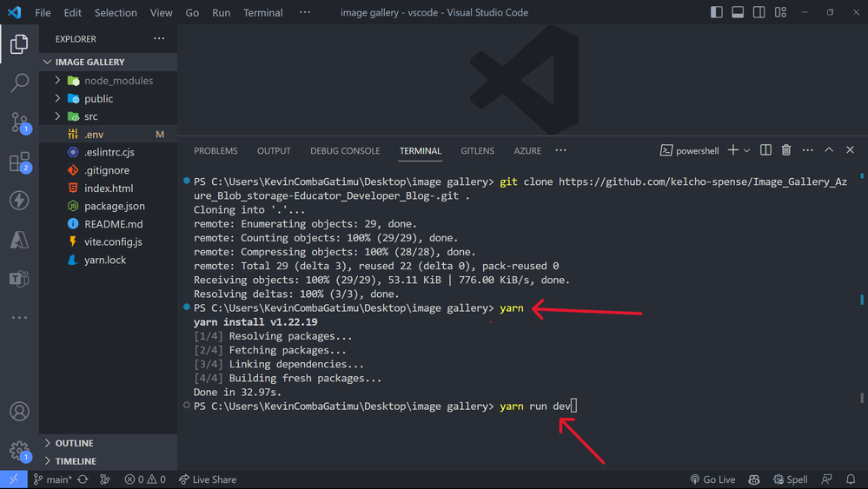Expand src folder
868x489 pixels.
coord(109,116)
